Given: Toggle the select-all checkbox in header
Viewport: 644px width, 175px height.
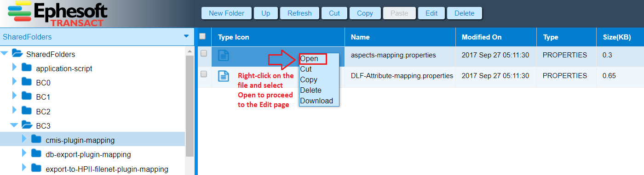Looking at the screenshot, I should pos(202,36).
